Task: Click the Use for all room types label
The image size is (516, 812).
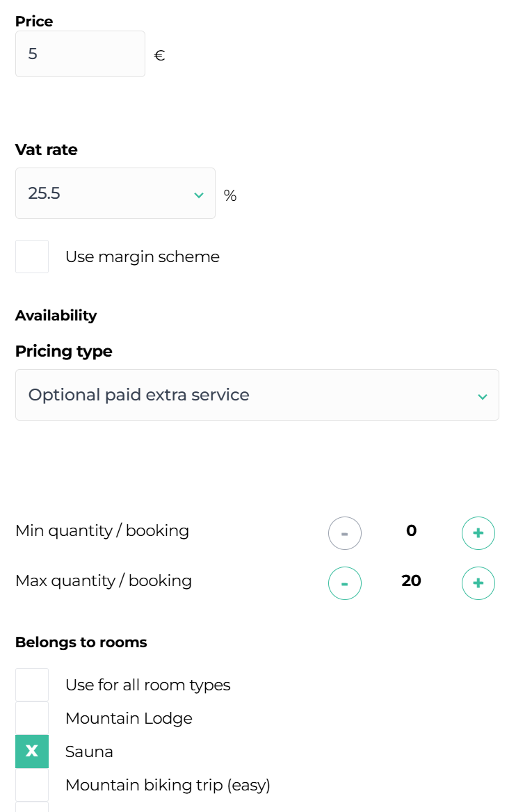Action: [147, 685]
